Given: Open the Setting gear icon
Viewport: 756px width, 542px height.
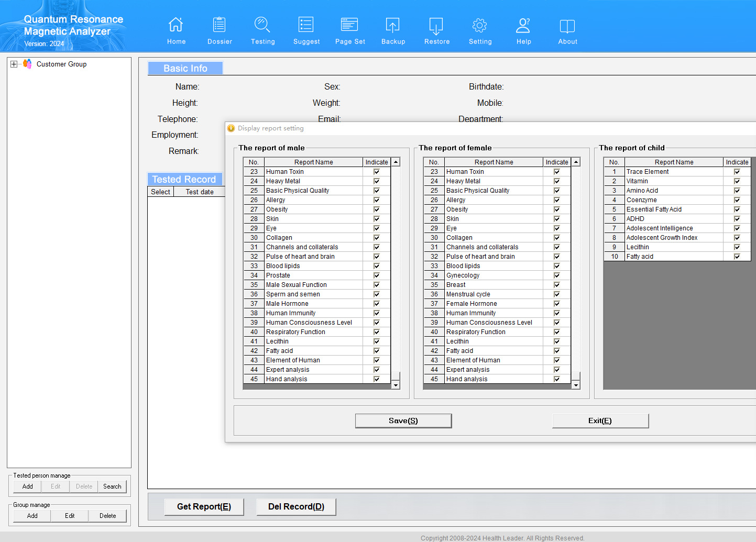Looking at the screenshot, I should [480, 25].
